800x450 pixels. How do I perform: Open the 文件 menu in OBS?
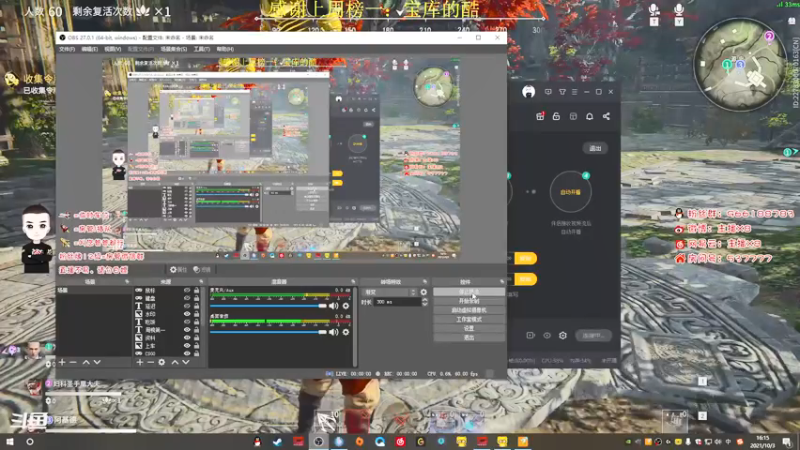67,49
